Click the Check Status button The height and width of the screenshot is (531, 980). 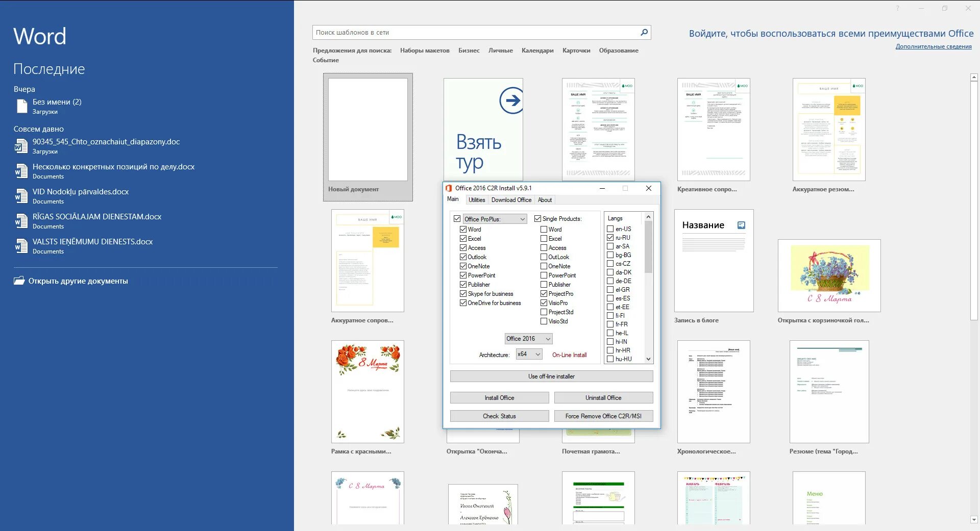(x=499, y=416)
